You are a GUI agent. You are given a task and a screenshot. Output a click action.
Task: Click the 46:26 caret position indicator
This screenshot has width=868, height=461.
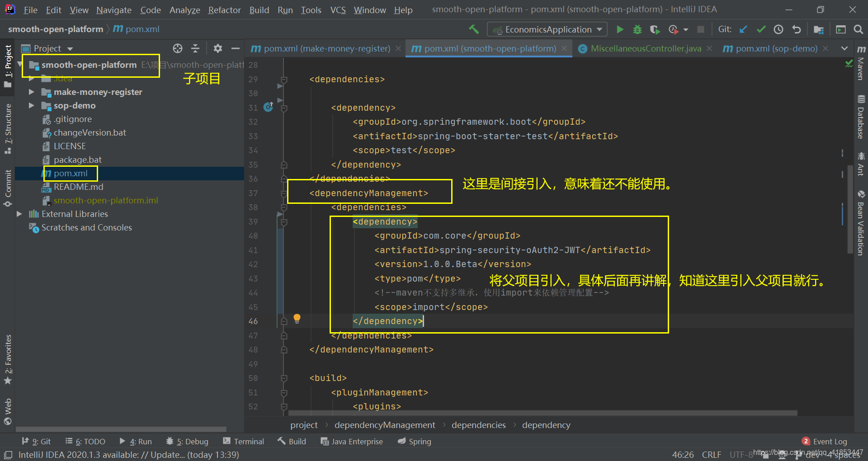[x=683, y=455]
